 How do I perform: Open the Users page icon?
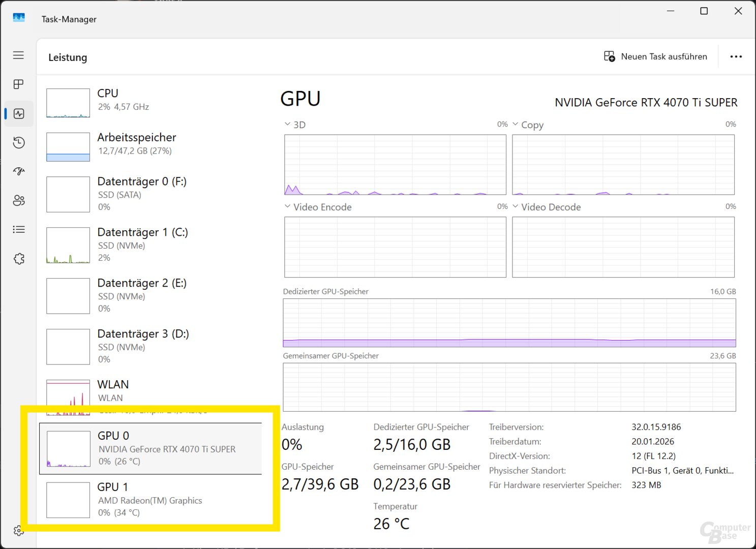coord(19,200)
